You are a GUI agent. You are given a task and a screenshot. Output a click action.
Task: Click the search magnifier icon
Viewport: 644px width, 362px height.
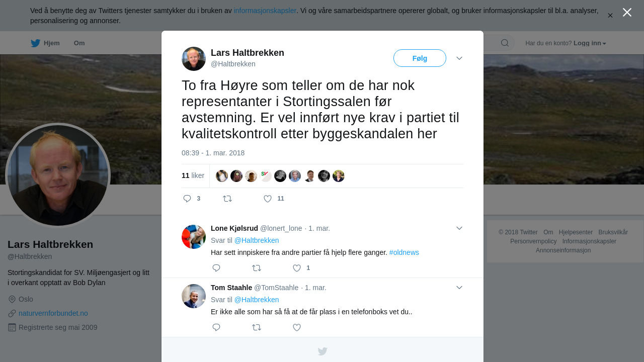click(x=505, y=43)
